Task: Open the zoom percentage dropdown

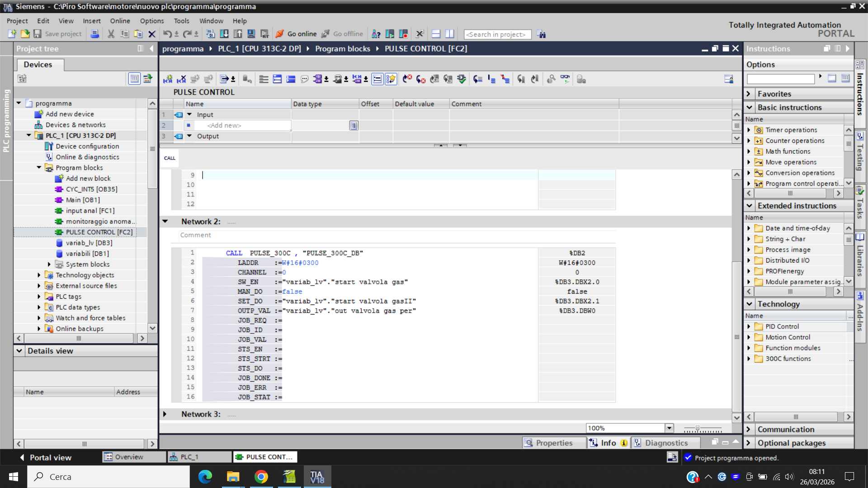Action: coord(669,428)
